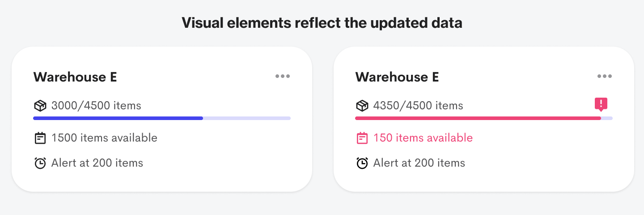Select the "3000/4500 items" label
This screenshot has height=215, width=644.
click(96, 106)
